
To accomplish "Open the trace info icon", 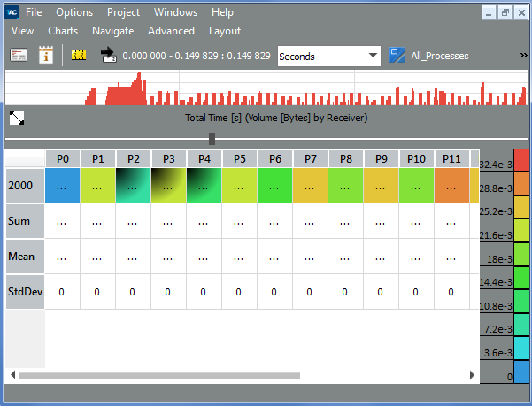I will (x=45, y=55).
